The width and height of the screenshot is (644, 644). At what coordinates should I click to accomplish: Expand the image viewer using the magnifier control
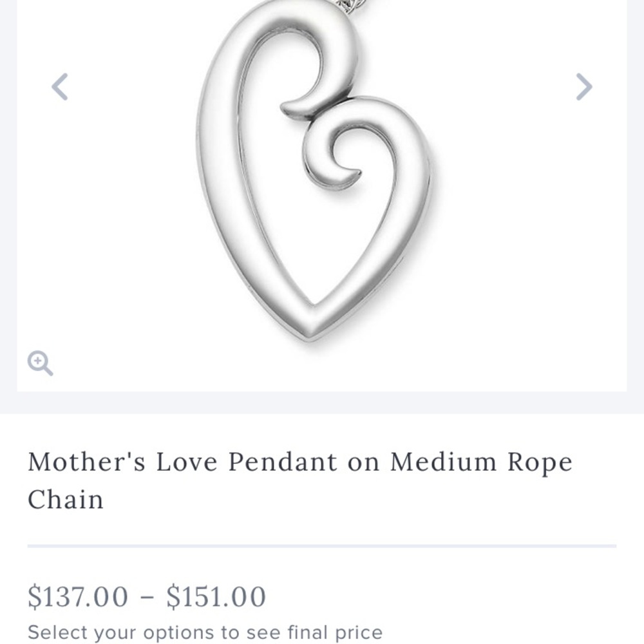pyautogui.click(x=41, y=364)
